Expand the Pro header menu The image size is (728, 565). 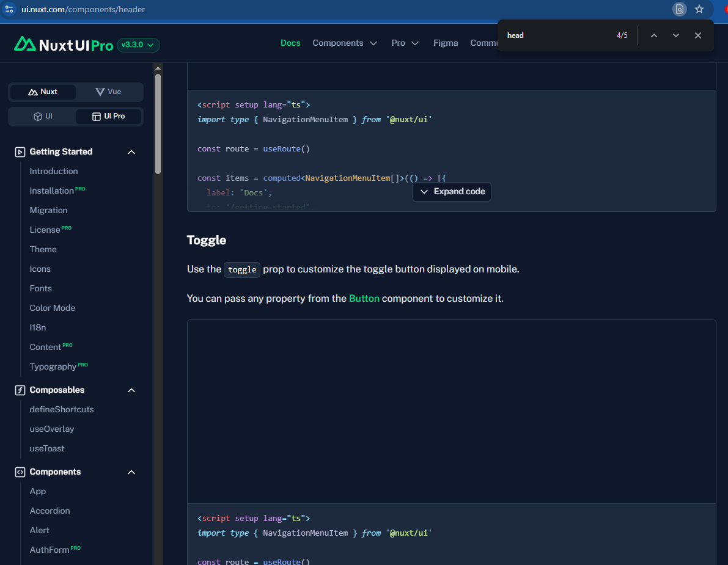coord(405,43)
